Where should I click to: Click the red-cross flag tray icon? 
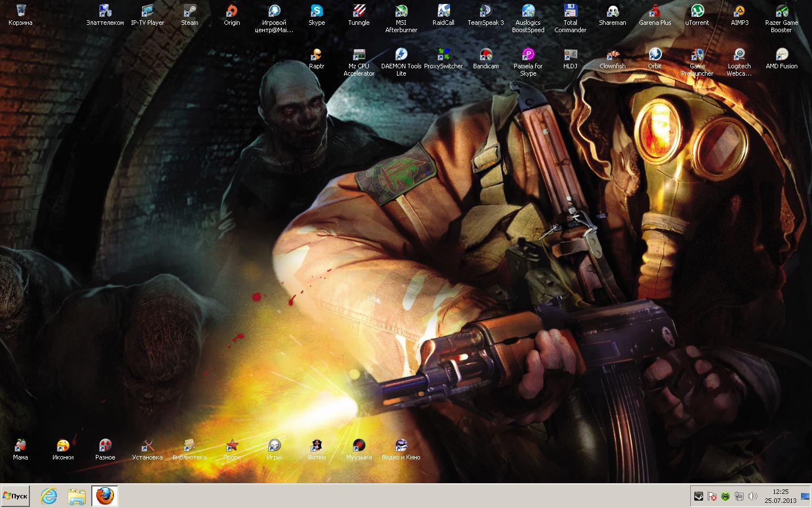pos(712,496)
